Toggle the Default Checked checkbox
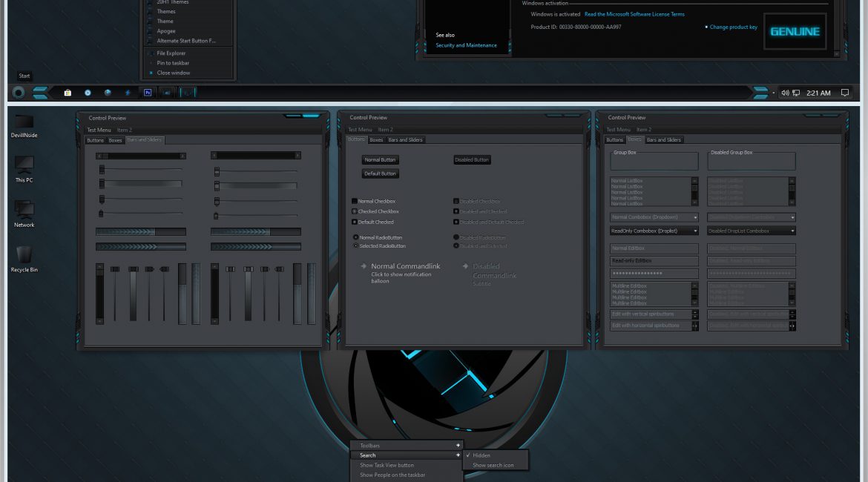868x482 pixels. point(355,222)
